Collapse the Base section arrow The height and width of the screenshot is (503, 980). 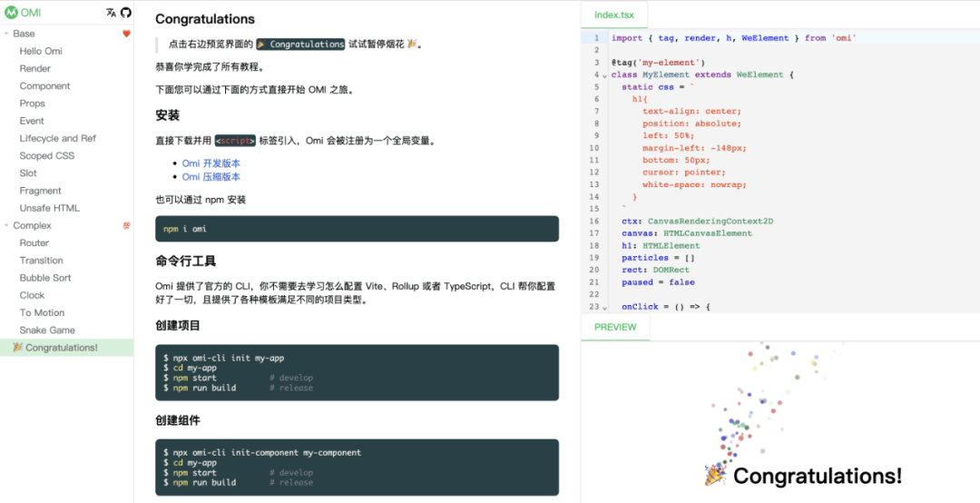coord(6,34)
